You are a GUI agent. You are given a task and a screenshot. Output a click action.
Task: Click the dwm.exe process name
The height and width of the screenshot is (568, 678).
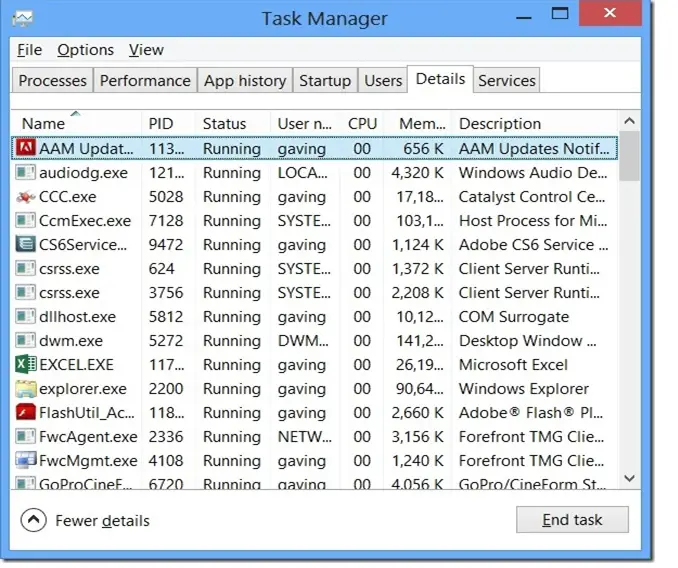tap(71, 341)
